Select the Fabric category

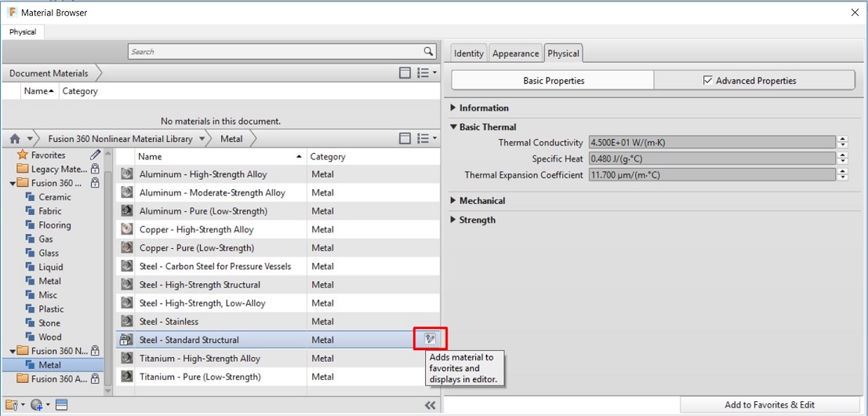pos(44,211)
